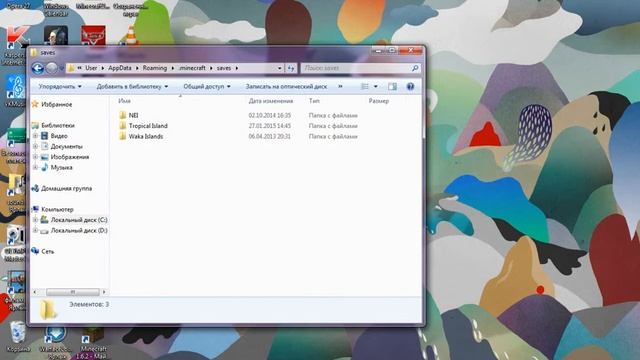This screenshot has width=640, height=360.
Task: Open the address bar history dropdown
Action: [280, 68]
